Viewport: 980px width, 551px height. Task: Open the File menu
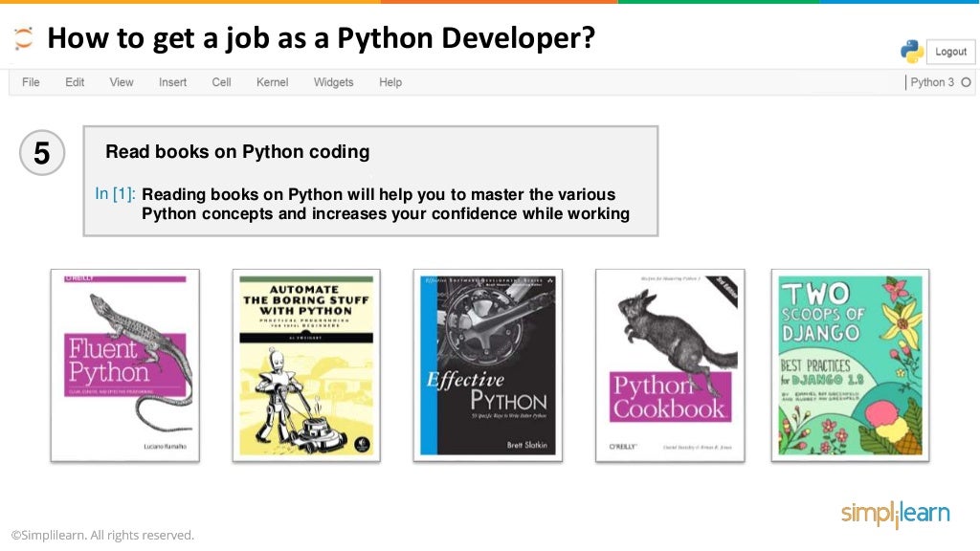point(31,82)
